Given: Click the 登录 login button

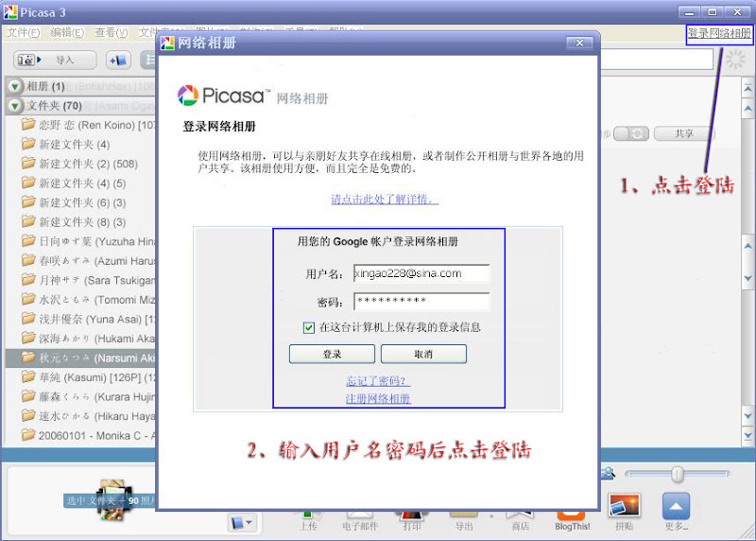Looking at the screenshot, I should coord(333,354).
